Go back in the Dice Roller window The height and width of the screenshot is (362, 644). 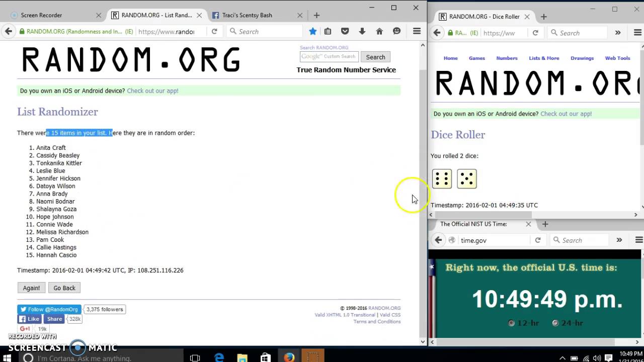click(437, 33)
